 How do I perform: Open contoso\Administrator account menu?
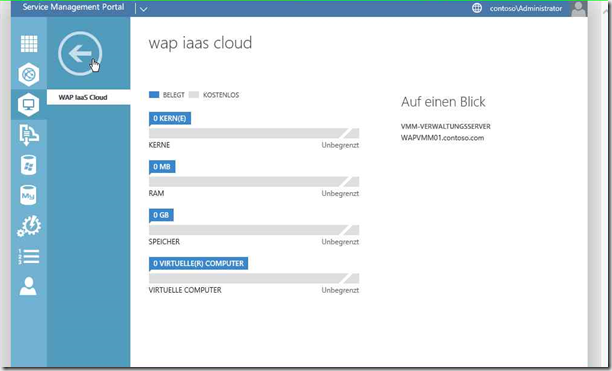coord(526,8)
